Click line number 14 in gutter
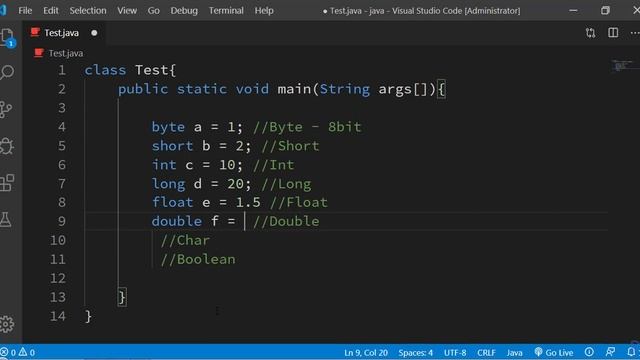 (x=58, y=316)
